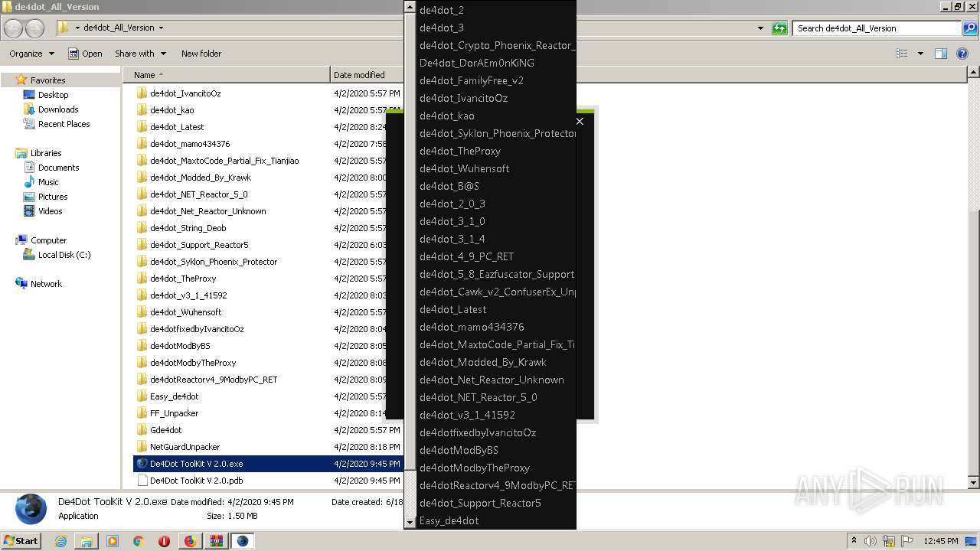
Task: Click the search magnifier button
Action: tap(969, 28)
